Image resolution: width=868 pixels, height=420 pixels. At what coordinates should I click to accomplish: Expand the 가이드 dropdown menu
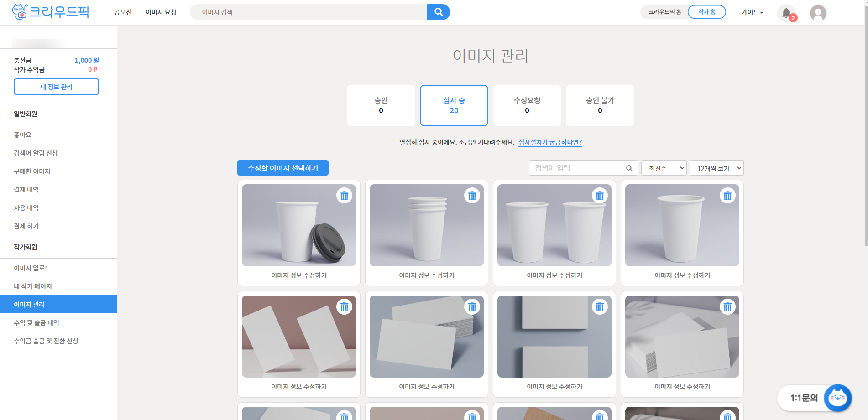click(x=752, y=12)
